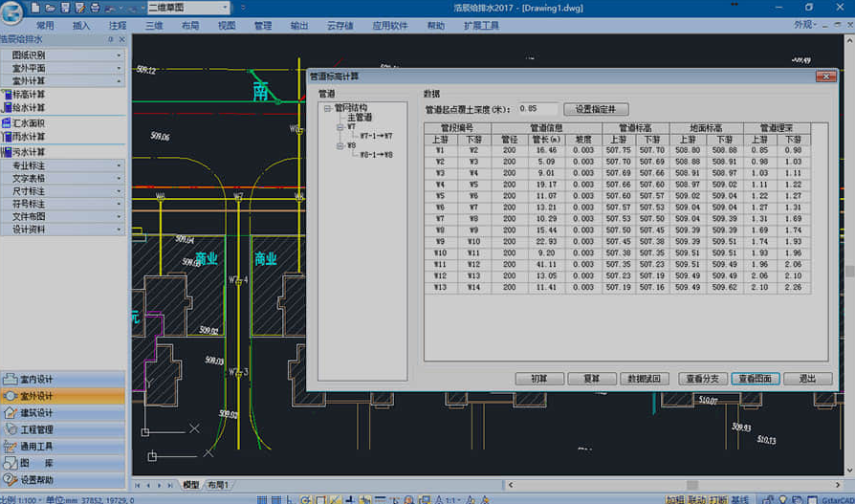855x504 pixels.
Task: Click the clean screen square icon in status bar
Action: (812, 499)
